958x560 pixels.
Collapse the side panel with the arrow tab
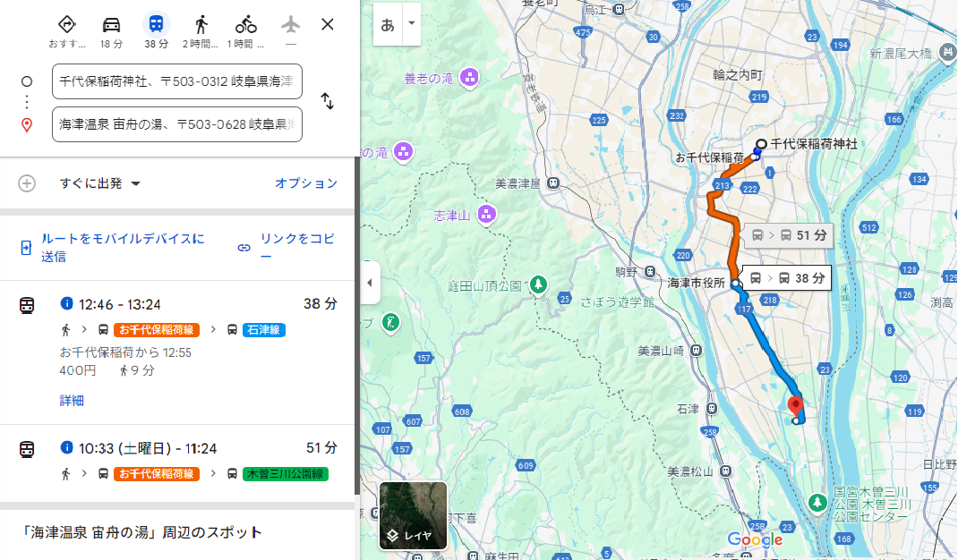[370, 283]
